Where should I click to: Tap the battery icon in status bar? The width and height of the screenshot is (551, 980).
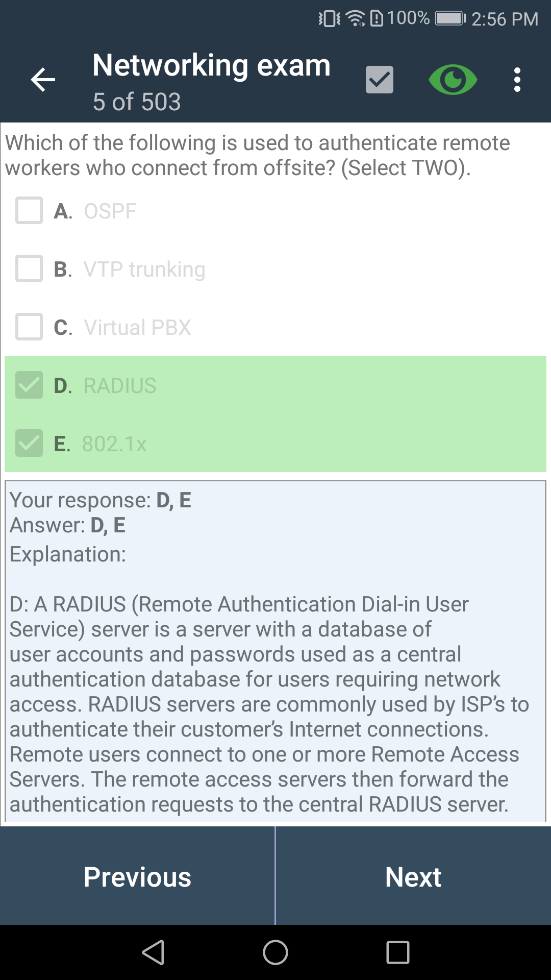(x=450, y=19)
